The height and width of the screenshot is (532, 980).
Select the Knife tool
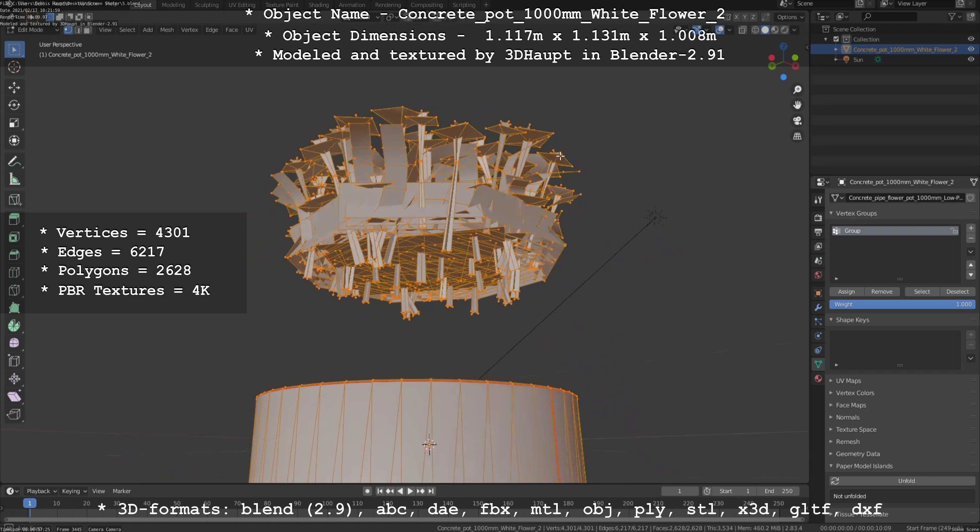pyautogui.click(x=15, y=290)
